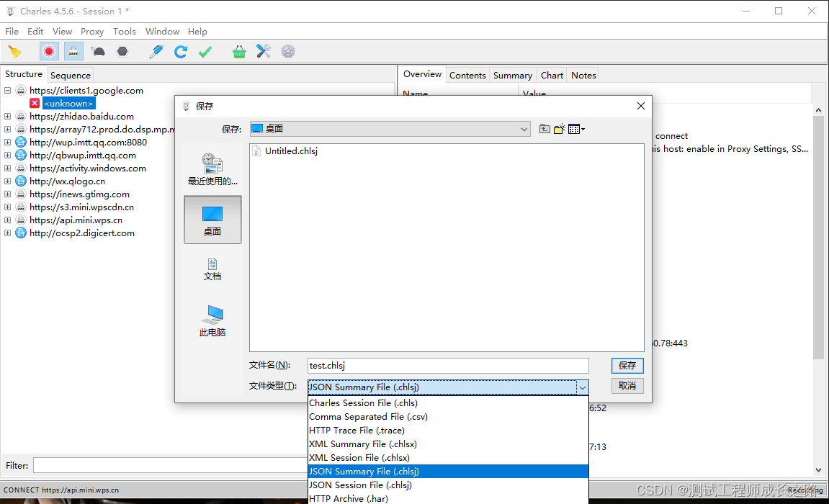Open Compose mode with the pen icon

point(156,51)
